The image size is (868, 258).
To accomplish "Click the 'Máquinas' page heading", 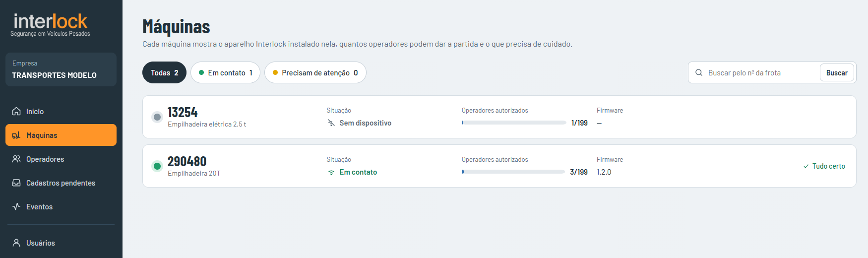I will point(176,27).
